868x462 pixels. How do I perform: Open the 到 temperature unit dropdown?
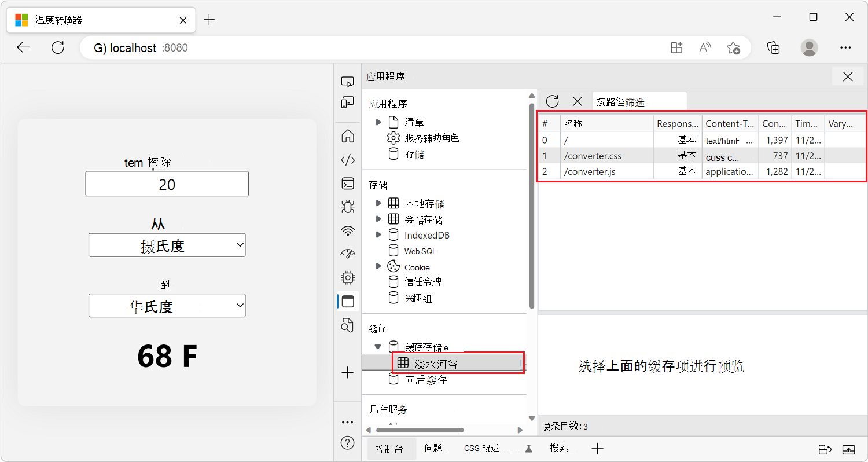point(167,306)
